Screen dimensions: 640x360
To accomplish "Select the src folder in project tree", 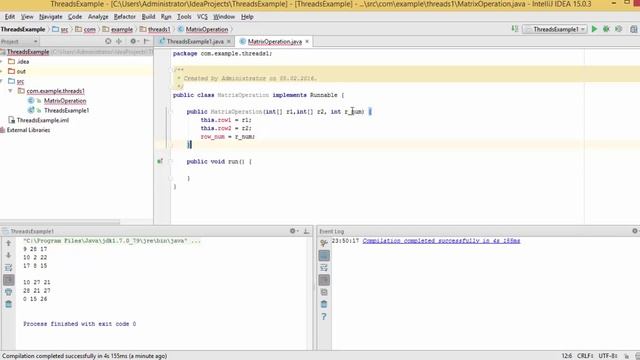I will (20, 81).
